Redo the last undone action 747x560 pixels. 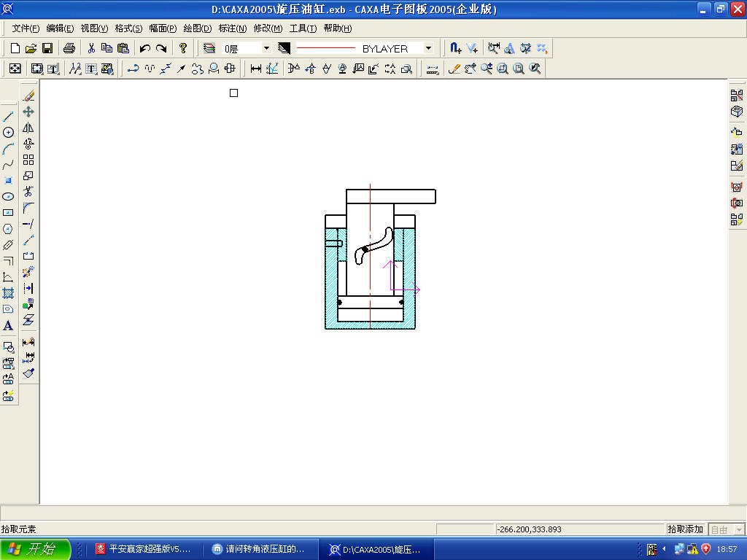pyautogui.click(x=161, y=48)
